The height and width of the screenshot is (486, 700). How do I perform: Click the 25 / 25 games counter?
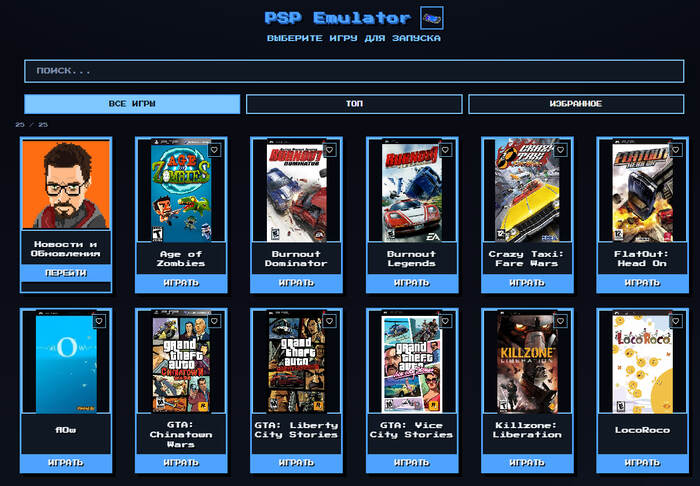pyautogui.click(x=31, y=125)
